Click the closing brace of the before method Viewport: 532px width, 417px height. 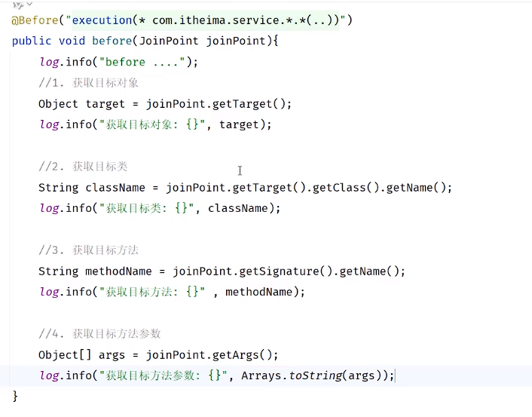(x=15, y=396)
